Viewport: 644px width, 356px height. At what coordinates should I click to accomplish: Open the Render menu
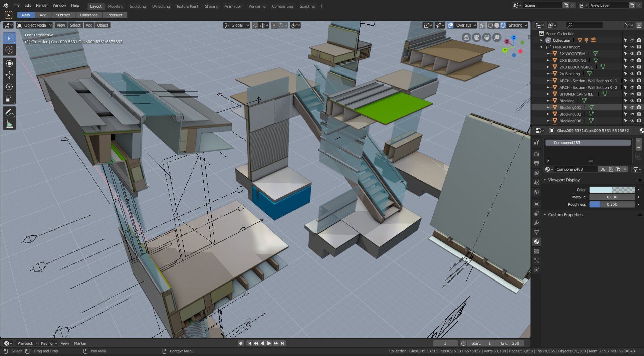click(42, 5)
